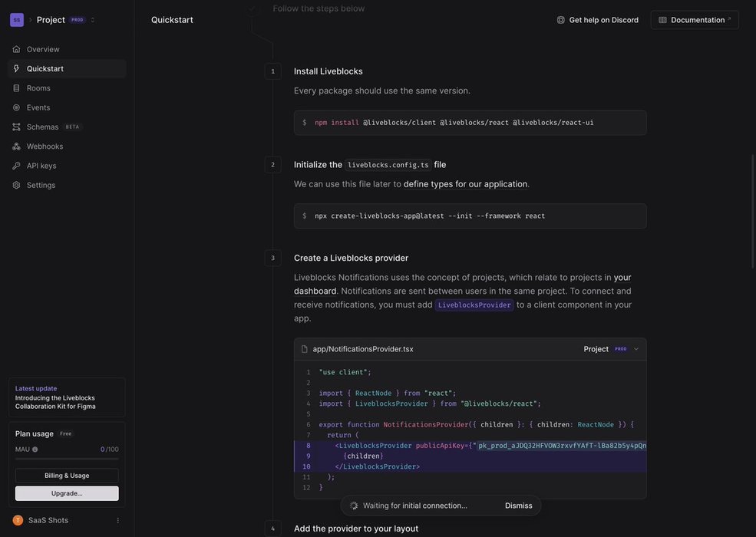
Task: Open the project switcher dropdown arrows
Action: (93, 20)
